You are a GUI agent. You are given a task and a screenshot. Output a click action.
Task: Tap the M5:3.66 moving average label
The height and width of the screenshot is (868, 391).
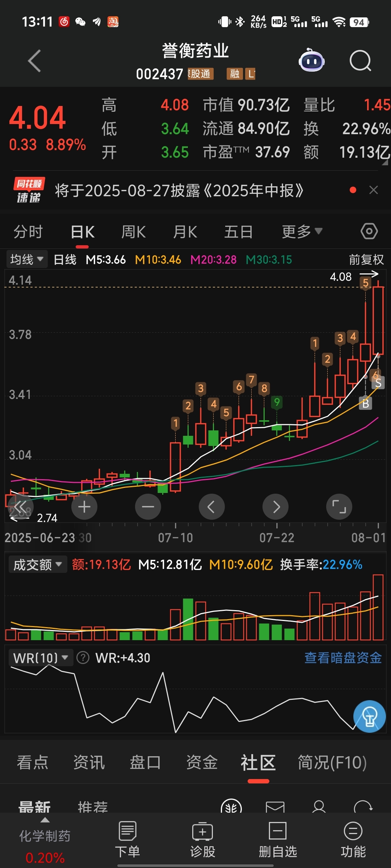click(x=106, y=259)
